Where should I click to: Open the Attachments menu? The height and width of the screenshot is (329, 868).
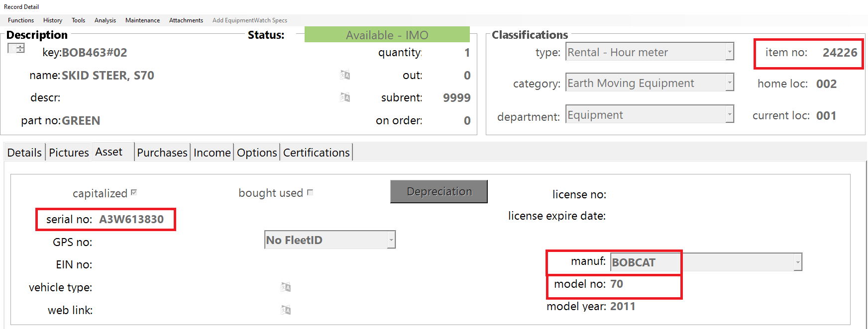(x=186, y=20)
